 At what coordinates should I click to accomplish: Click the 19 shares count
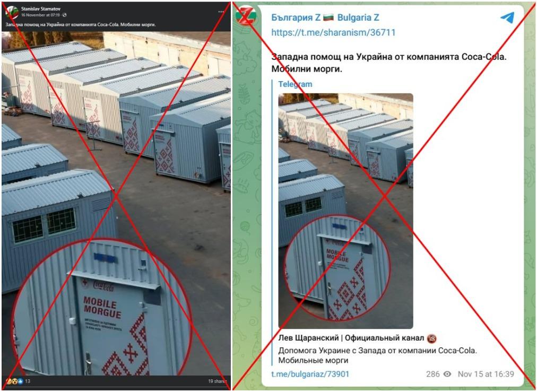(217, 381)
